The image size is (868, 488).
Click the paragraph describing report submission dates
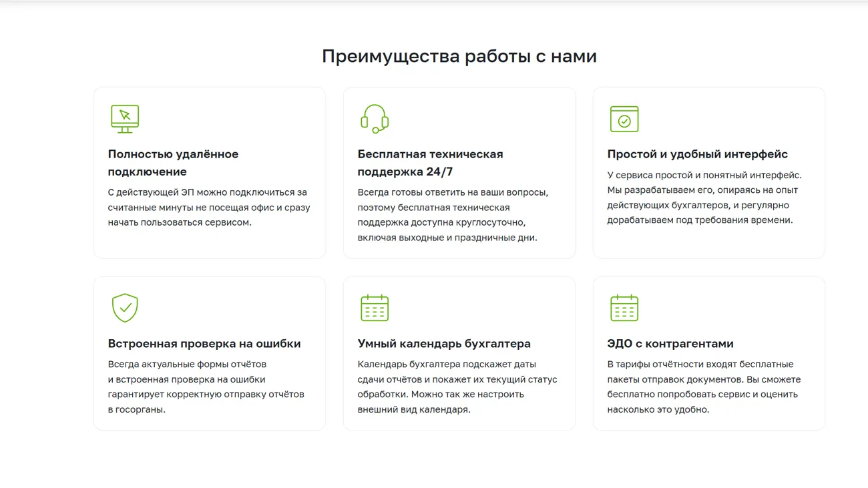pos(457,387)
